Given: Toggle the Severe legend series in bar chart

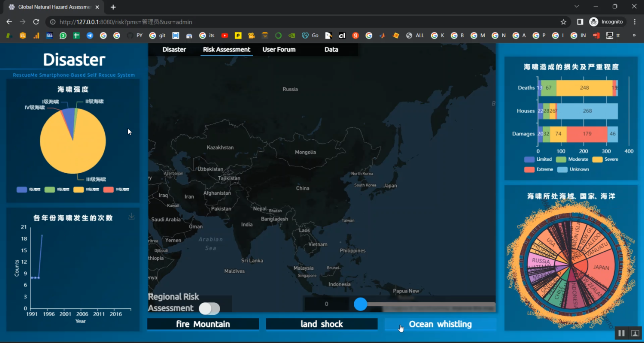Looking at the screenshot, I should pos(605,159).
